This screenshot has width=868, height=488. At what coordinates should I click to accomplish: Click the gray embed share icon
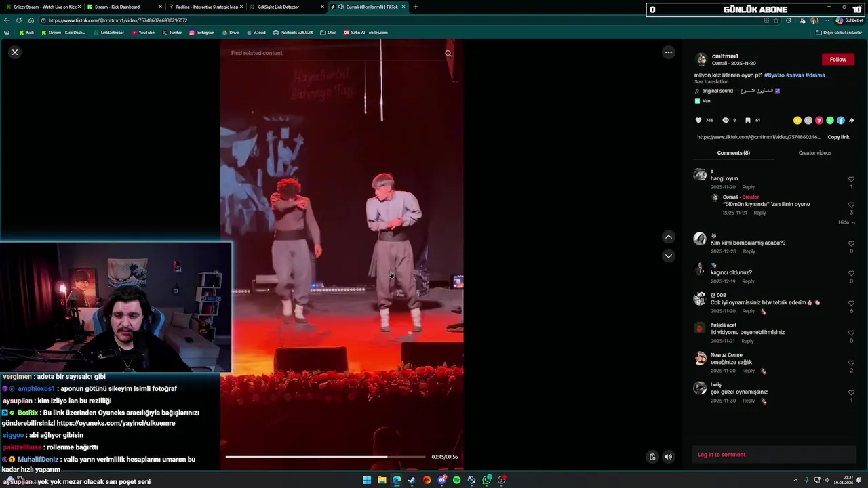[x=808, y=121]
